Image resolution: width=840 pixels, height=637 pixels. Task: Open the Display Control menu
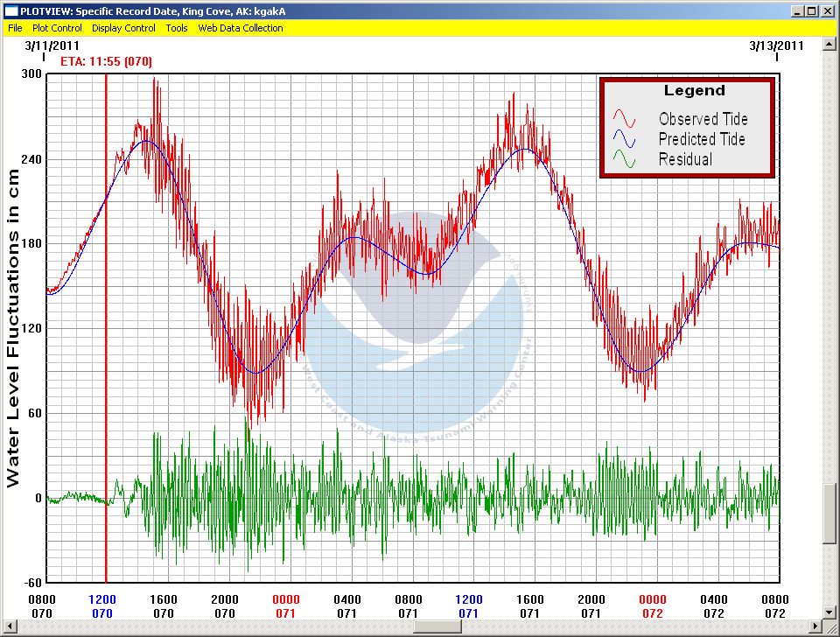tap(123, 28)
